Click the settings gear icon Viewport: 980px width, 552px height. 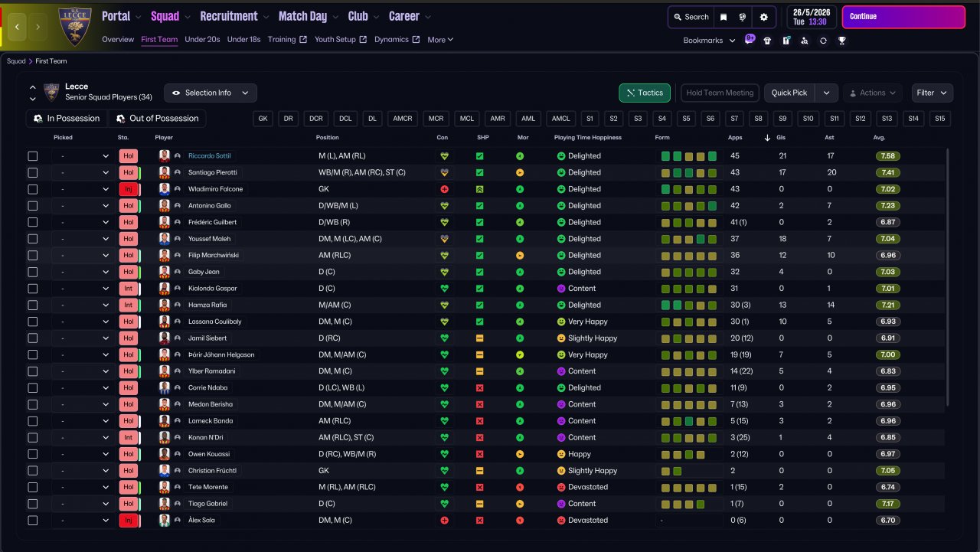pos(763,17)
